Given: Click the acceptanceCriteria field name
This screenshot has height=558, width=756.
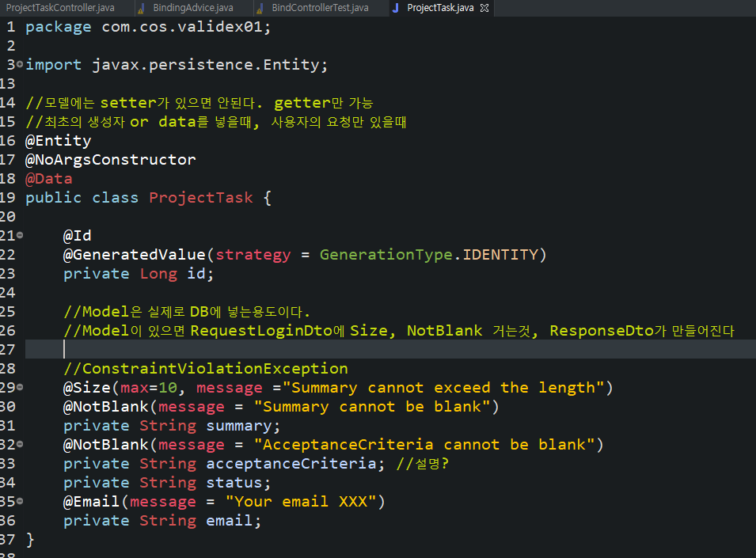Looking at the screenshot, I should point(291,464).
